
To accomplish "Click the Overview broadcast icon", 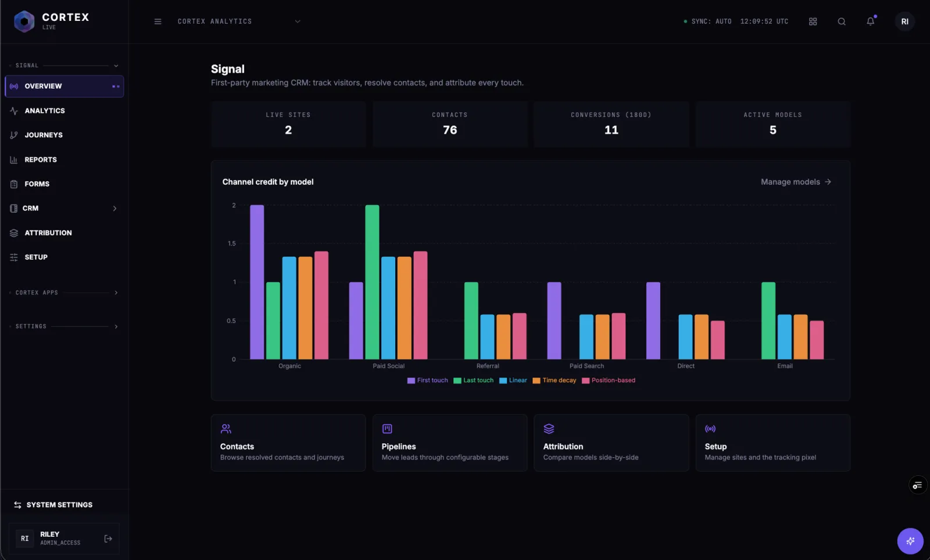I will [x=14, y=86].
